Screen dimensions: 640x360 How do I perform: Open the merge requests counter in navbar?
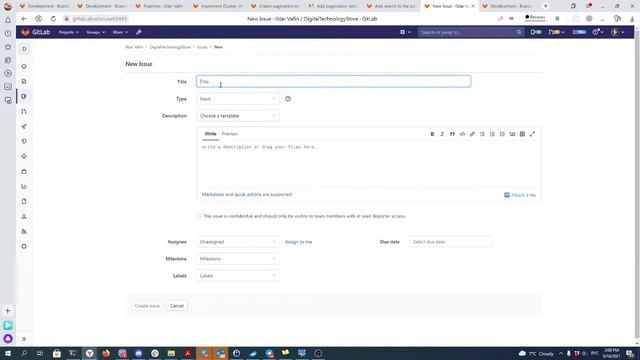click(x=556, y=32)
